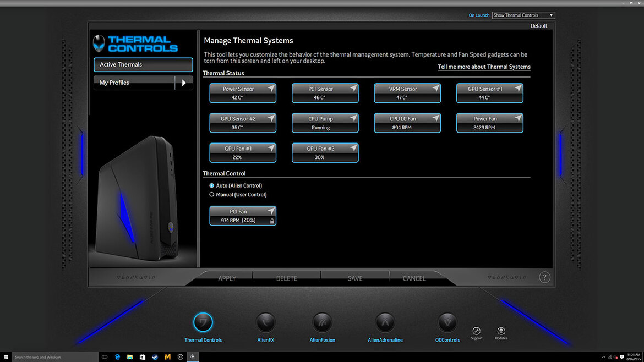Open the AlienFX module icon

tap(266, 322)
